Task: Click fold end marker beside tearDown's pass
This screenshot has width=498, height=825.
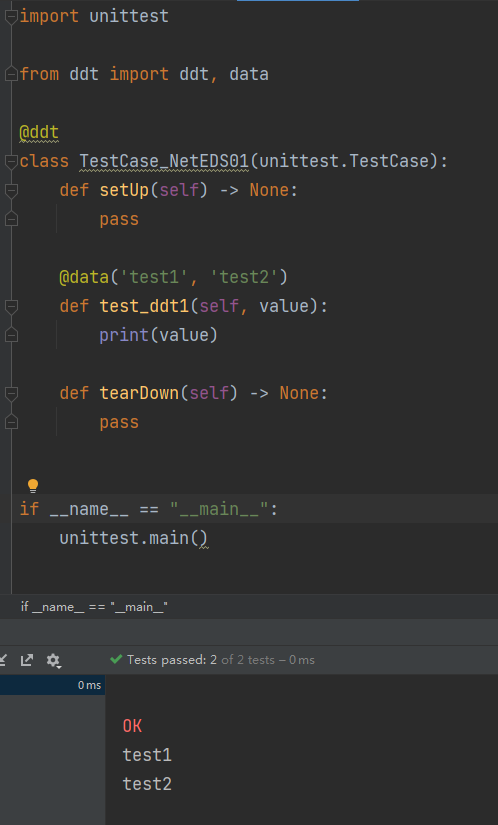Action: [x=11, y=422]
